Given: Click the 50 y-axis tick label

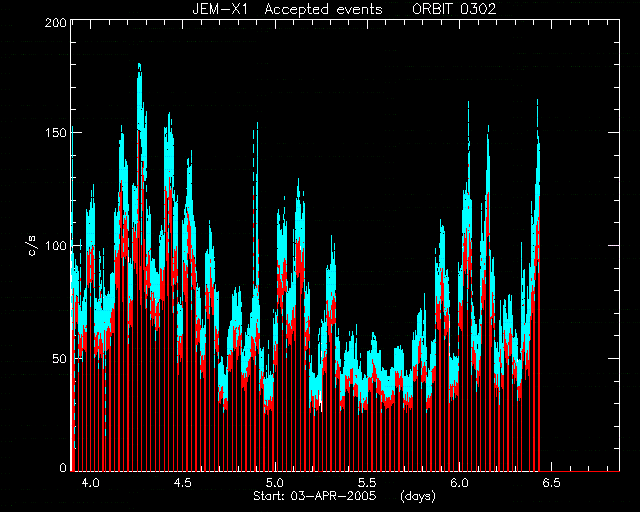Looking at the screenshot, I should point(60,359).
